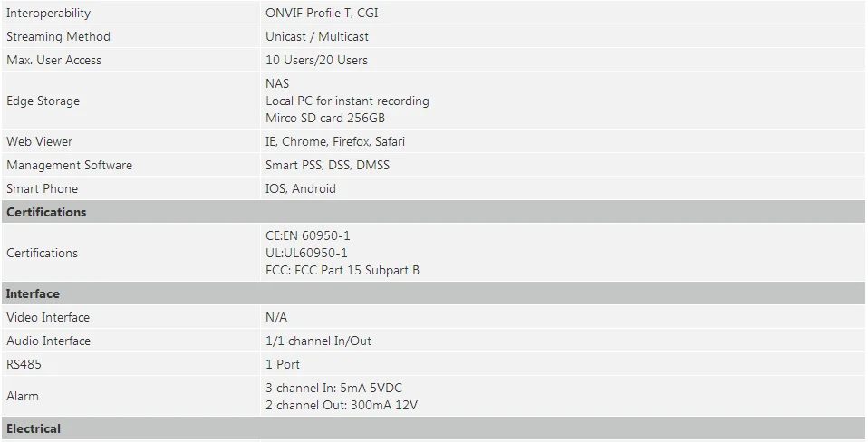The width and height of the screenshot is (868, 442).
Task: Click the IE, Chrome, Firefox, Safari value
Action: click(x=335, y=141)
